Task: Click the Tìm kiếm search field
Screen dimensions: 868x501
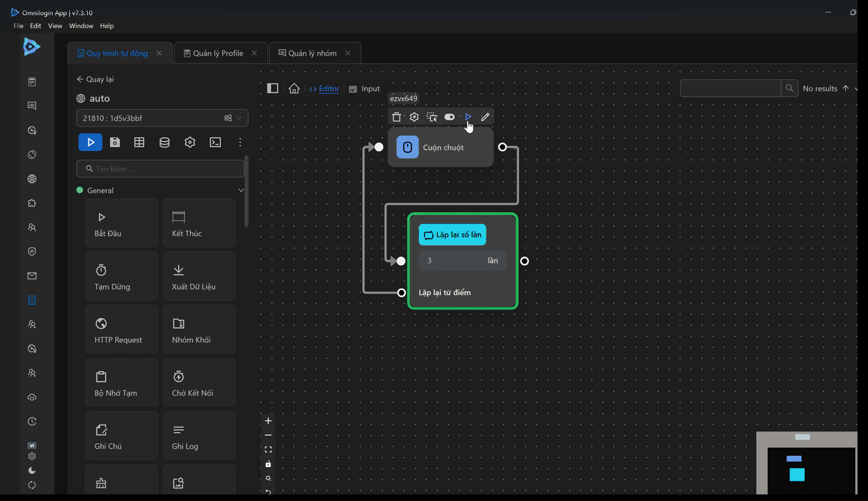Action: (161, 169)
